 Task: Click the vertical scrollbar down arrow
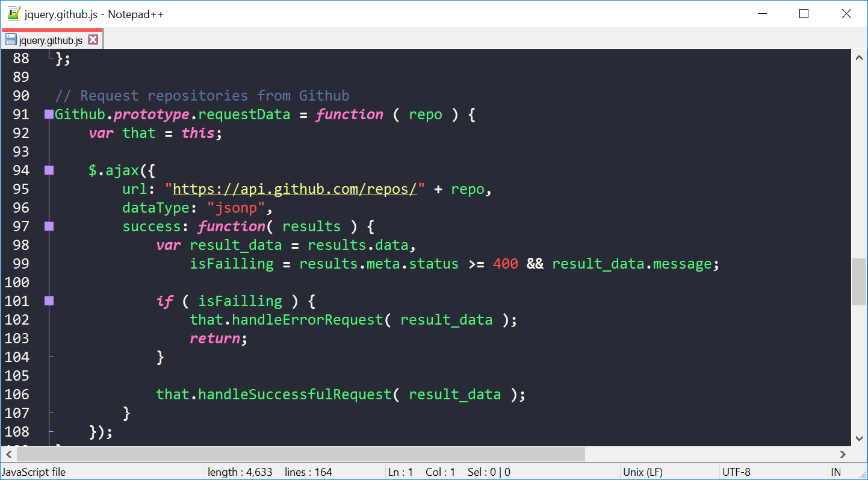click(x=860, y=439)
